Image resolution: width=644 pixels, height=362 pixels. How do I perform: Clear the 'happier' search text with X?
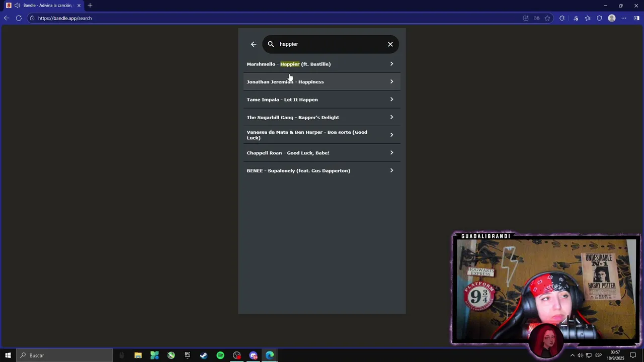click(390, 44)
